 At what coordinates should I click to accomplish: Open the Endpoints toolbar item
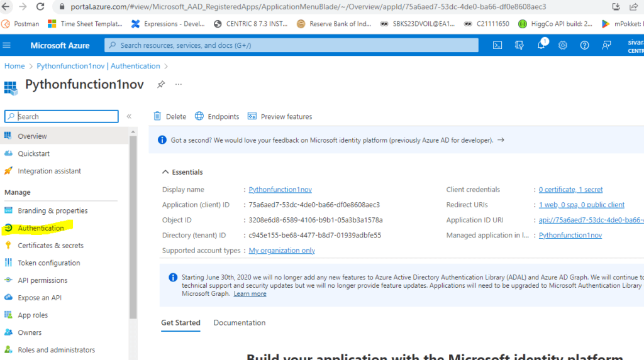217,117
